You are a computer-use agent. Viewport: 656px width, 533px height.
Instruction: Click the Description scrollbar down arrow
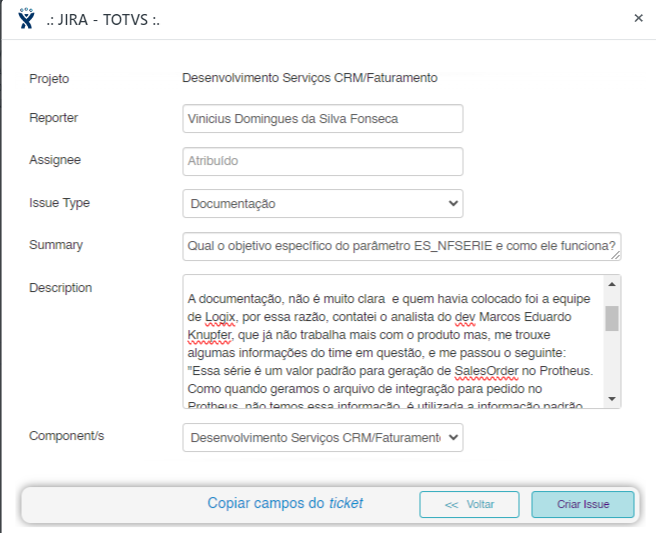tap(612, 399)
